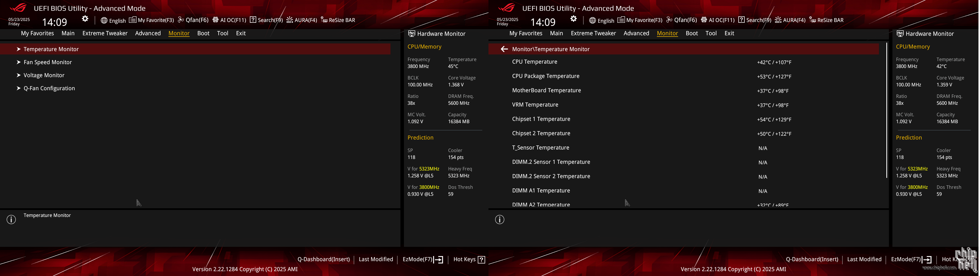Change language via English globe, right screen
Viewport: 980px width, 276px height.
[x=602, y=21]
